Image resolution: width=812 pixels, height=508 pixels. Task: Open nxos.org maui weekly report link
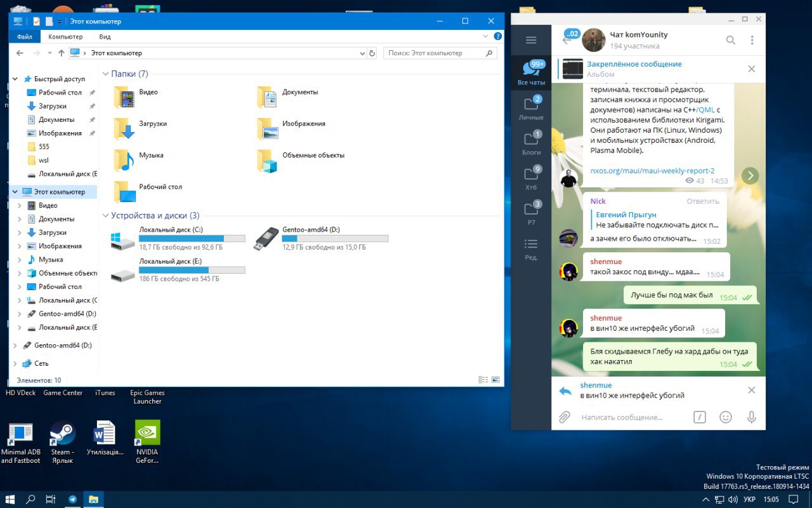pos(652,171)
